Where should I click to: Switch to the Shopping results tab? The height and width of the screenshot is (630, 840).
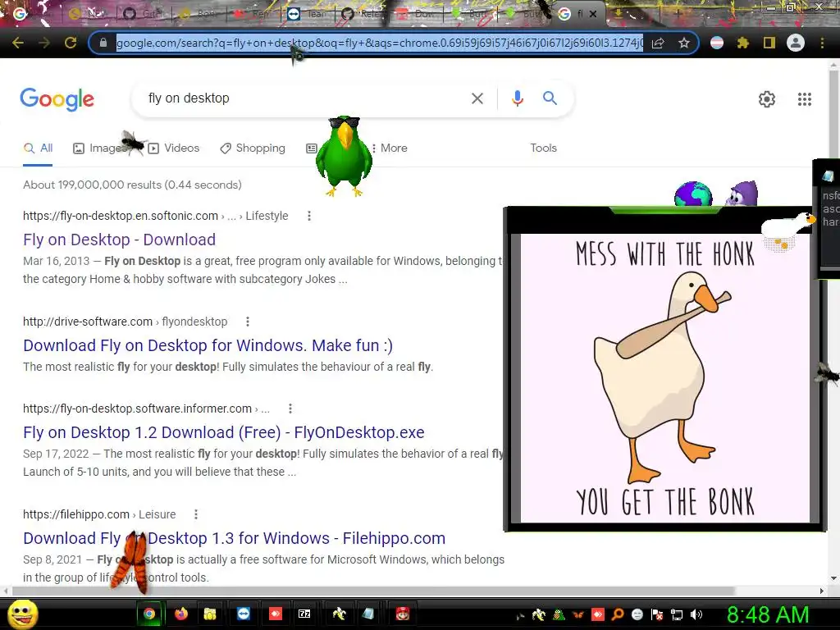(x=253, y=148)
